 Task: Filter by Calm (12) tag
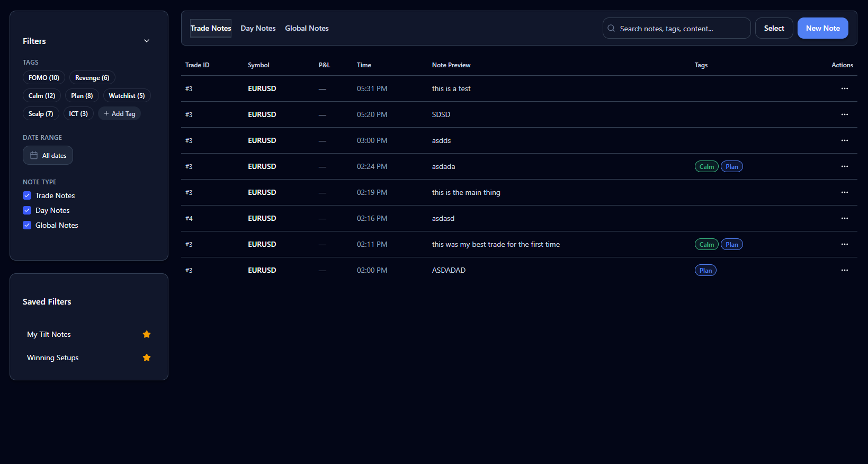(42, 96)
